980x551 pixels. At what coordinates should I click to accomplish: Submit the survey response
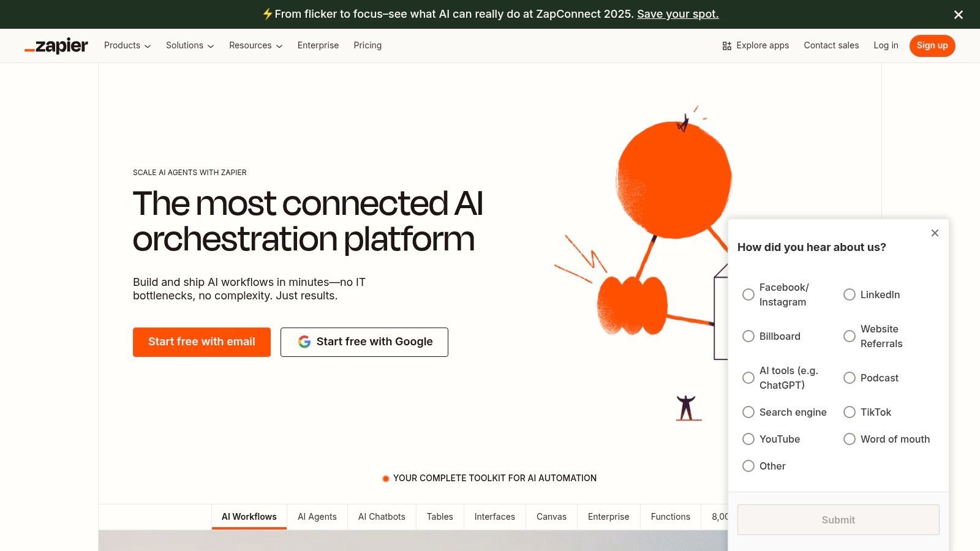coord(838,520)
